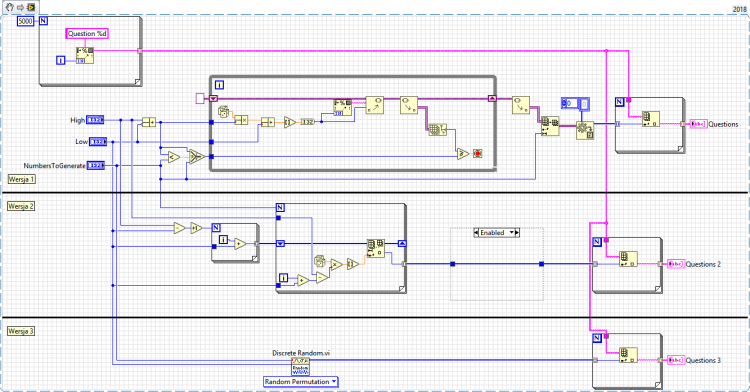Click the Questions indicator terminal
Screen dimensions: 750x392
click(699, 124)
